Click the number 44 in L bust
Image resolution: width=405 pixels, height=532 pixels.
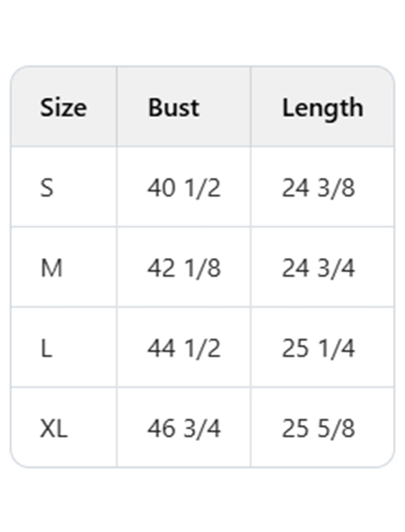pos(161,349)
